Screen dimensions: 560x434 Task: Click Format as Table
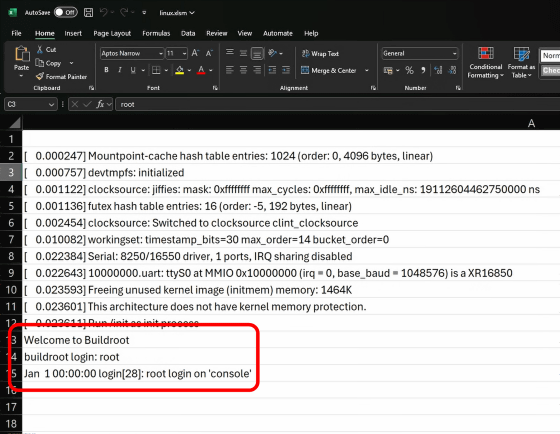[521, 63]
